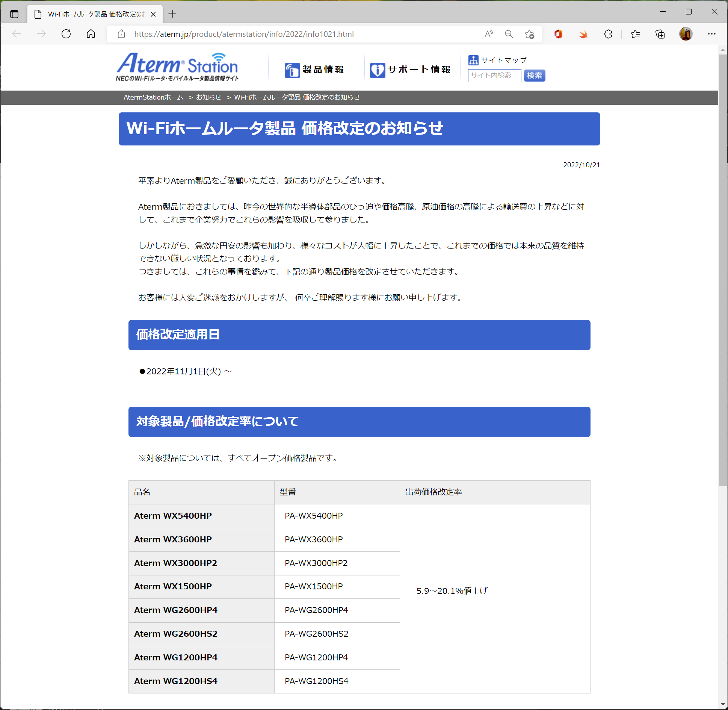Click the PA-WX3600HP model cell
728x710 pixels.
click(337, 540)
